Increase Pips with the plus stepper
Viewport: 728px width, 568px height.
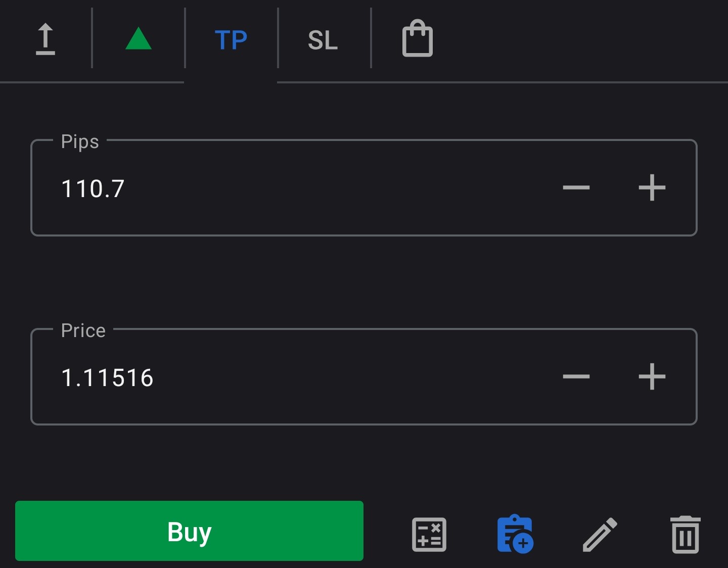pyautogui.click(x=653, y=187)
